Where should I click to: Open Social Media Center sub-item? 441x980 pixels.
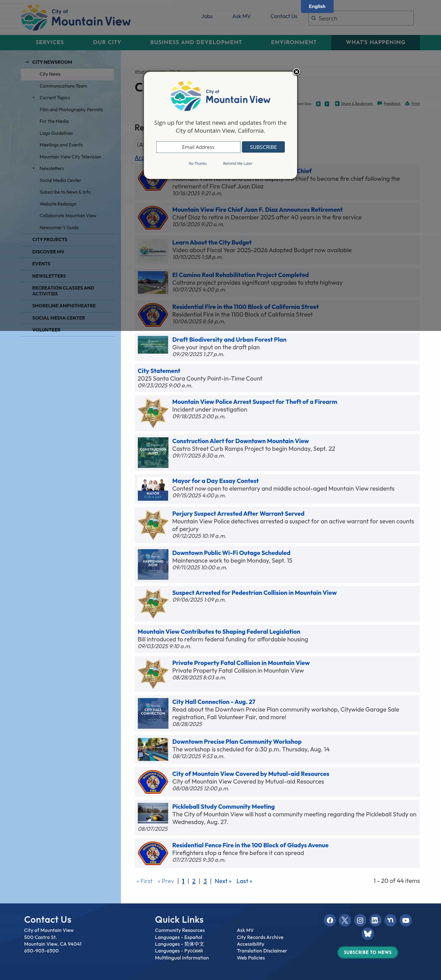[60, 180]
